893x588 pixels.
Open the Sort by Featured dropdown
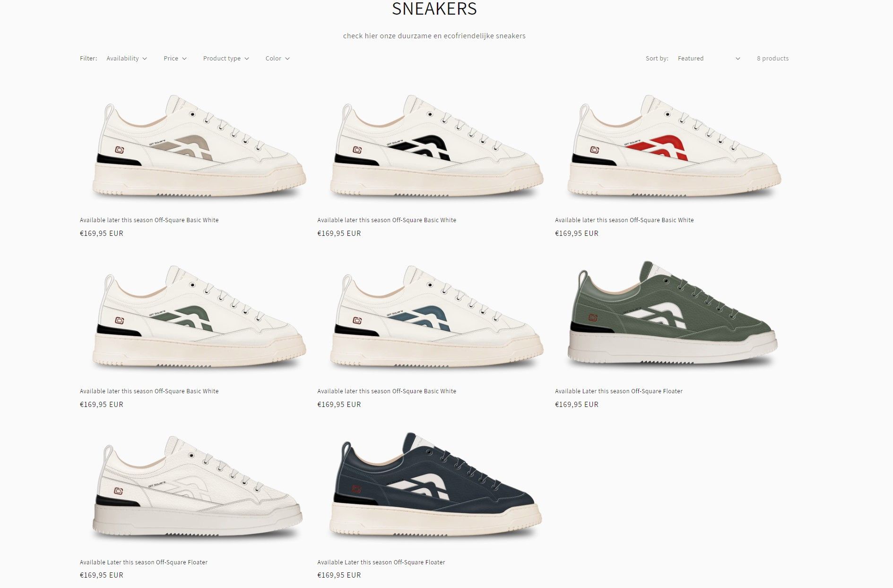(708, 59)
